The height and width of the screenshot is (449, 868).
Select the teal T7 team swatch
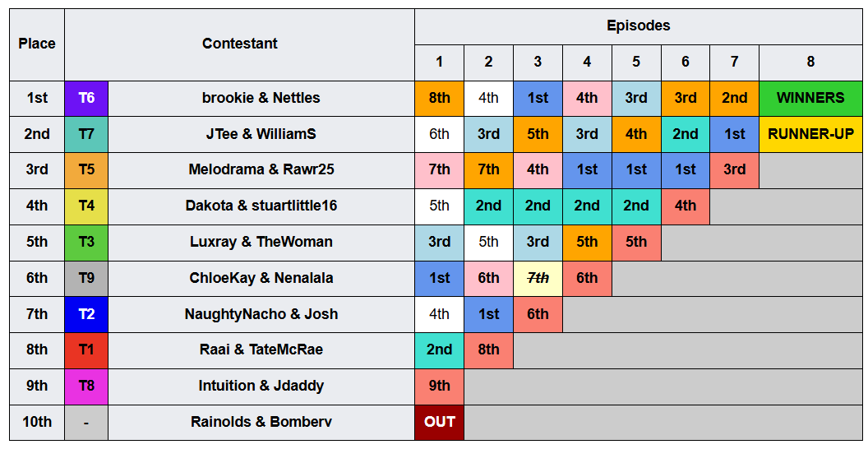86,134
